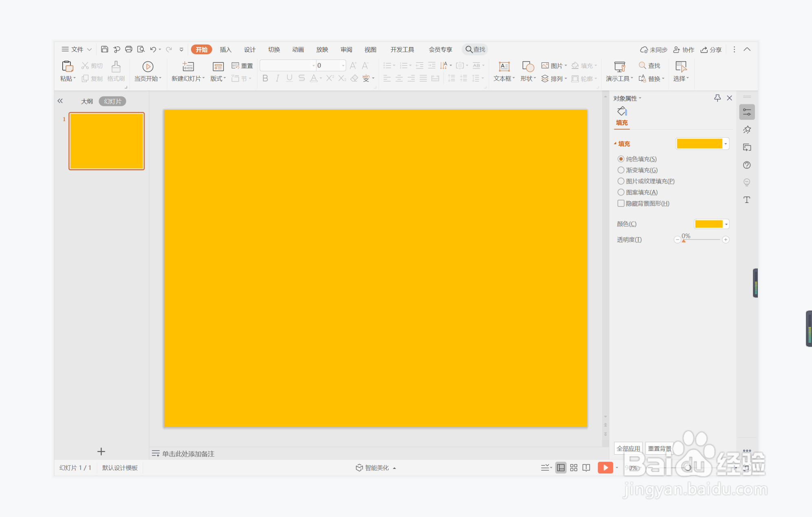Open the slide Layout dropdown

(218, 71)
